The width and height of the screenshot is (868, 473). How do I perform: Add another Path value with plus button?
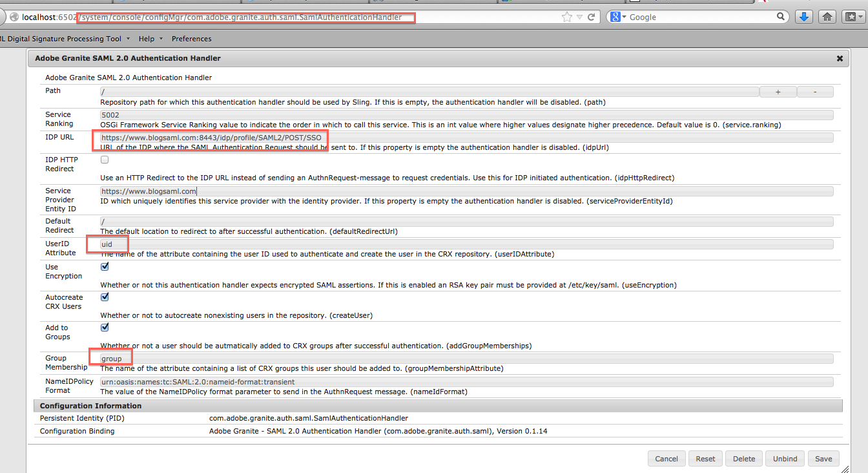[x=778, y=92]
